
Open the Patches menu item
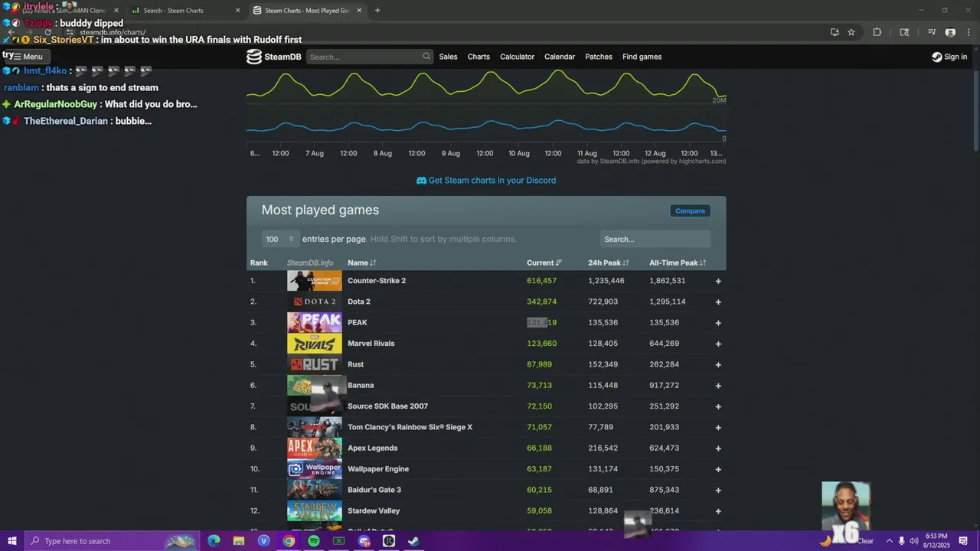[599, 57]
